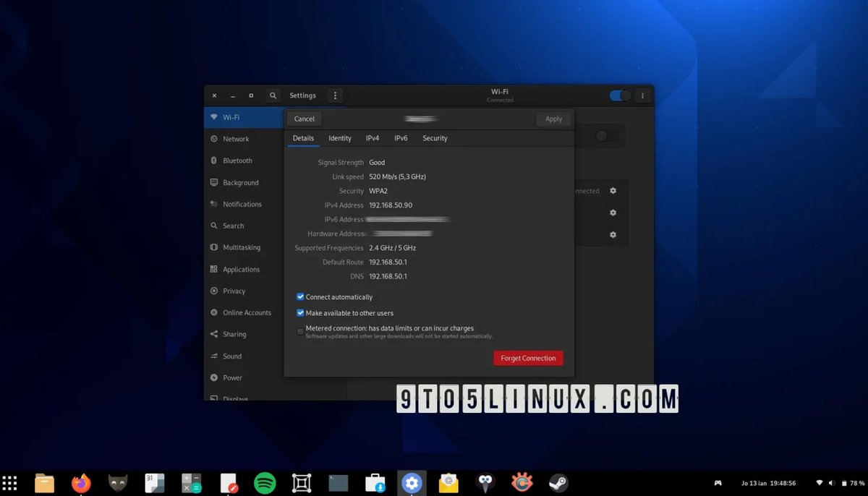Open GIMP from the dock
The width and height of the screenshot is (868, 496).
[117, 482]
